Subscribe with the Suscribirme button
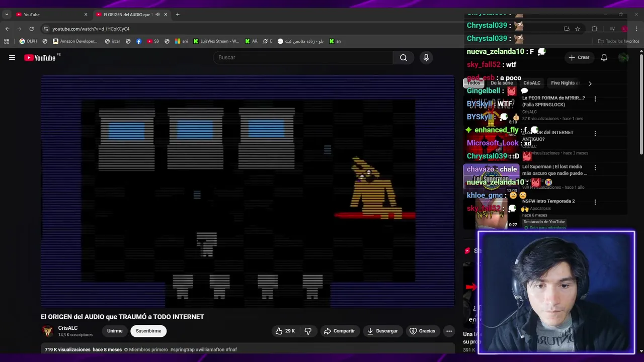This screenshot has width=644, height=362. pos(148,331)
